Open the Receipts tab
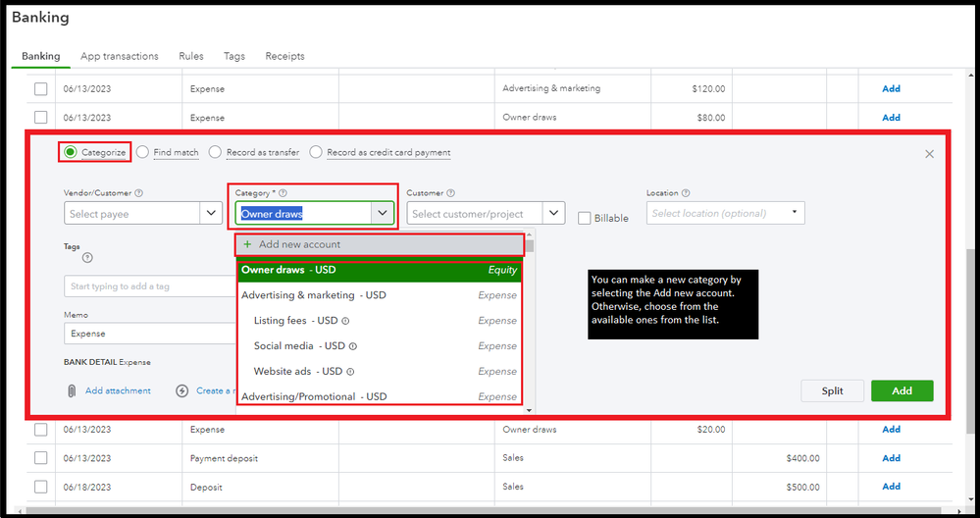Viewport: 980px width, 518px height. point(285,56)
